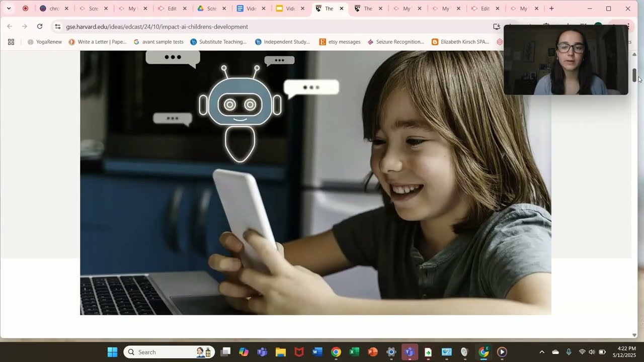The image size is (644, 362).
Task: Open 'Seizure Recognition...' bookmark
Action: [396, 42]
